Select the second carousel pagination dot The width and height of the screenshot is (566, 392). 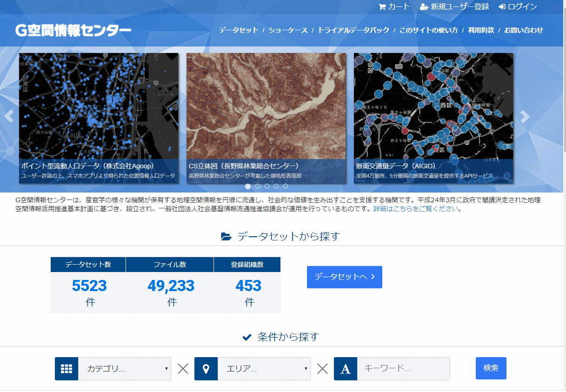point(257,186)
